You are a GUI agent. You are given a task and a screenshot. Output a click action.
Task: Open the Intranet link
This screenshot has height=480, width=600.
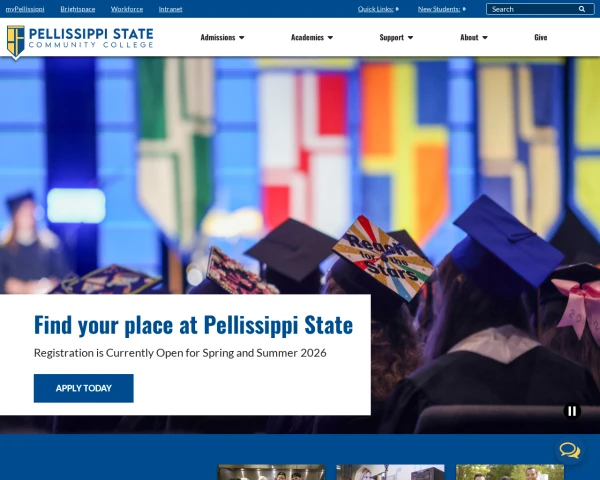coord(171,9)
